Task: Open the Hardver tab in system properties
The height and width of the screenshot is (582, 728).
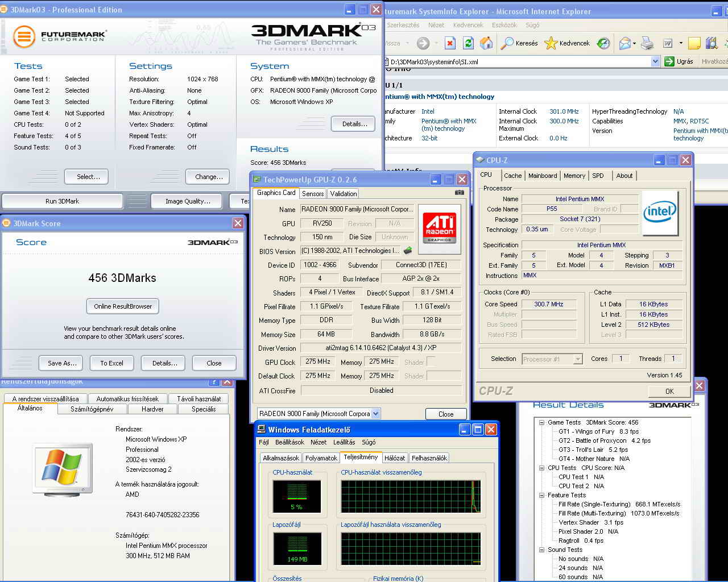Action: click(x=152, y=409)
